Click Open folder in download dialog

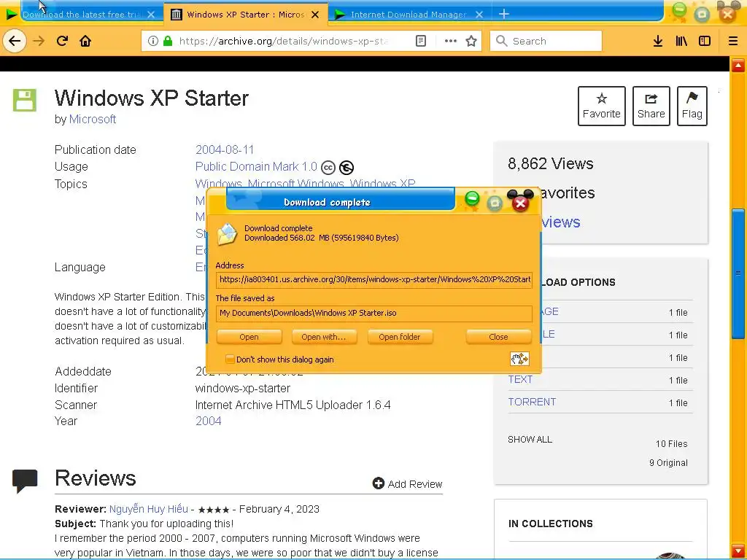tap(399, 337)
